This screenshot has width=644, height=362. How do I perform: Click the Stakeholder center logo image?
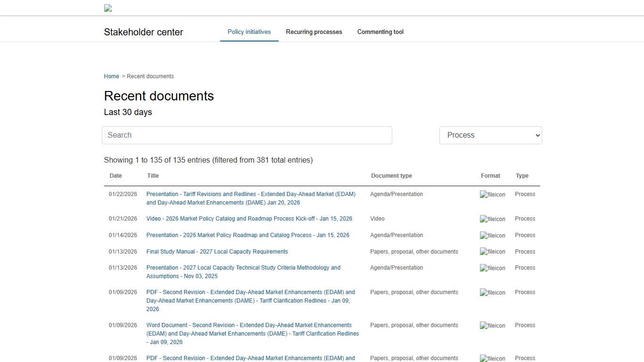click(x=107, y=8)
